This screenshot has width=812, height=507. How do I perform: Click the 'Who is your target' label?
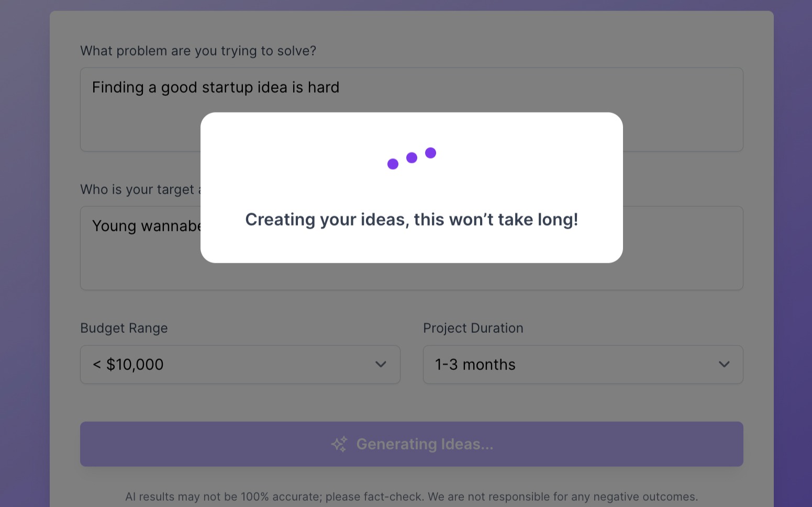pyautogui.click(x=140, y=189)
